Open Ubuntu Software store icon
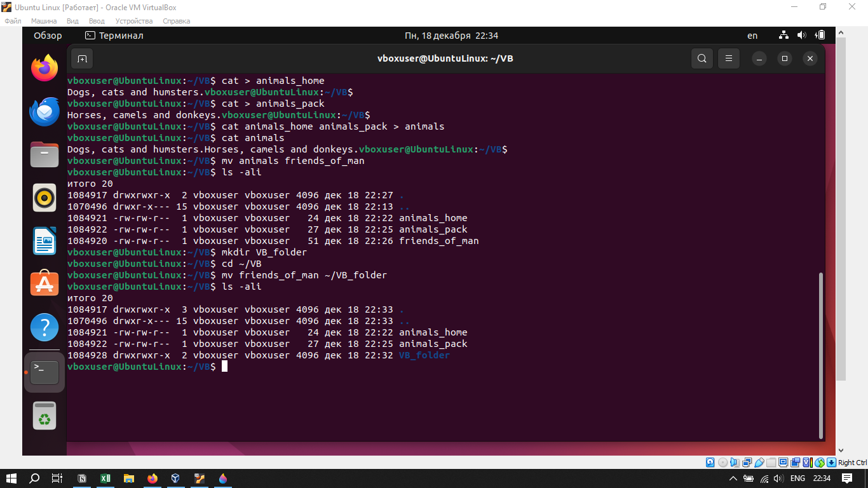 click(44, 284)
